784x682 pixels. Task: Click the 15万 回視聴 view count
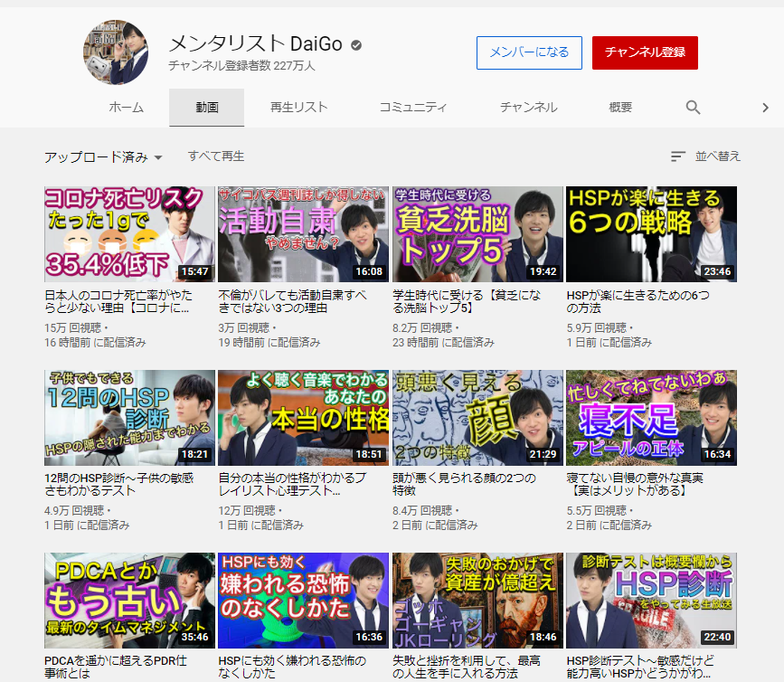click(73, 328)
